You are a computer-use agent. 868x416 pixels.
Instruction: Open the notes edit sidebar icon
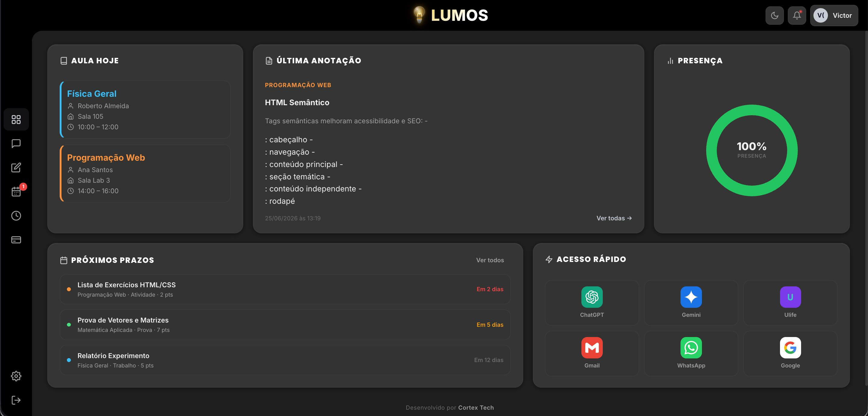coord(16,168)
